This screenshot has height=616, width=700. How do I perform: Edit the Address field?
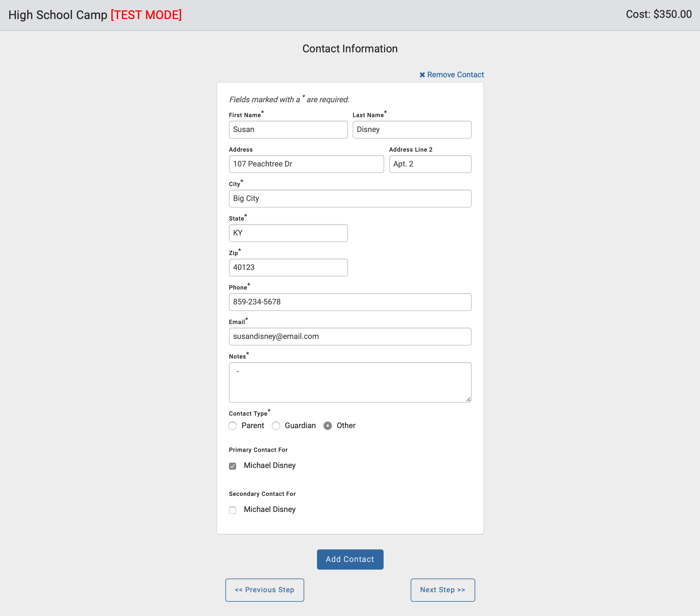click(x=306, y=164)
